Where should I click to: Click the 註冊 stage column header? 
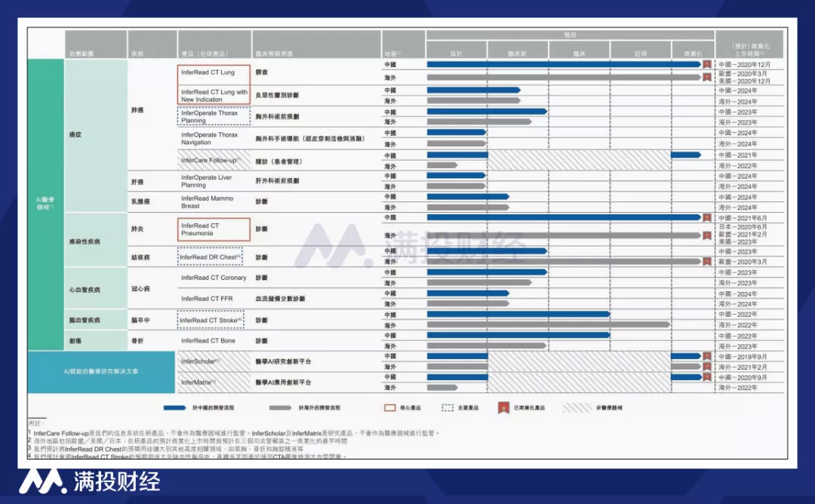(641, 50)
